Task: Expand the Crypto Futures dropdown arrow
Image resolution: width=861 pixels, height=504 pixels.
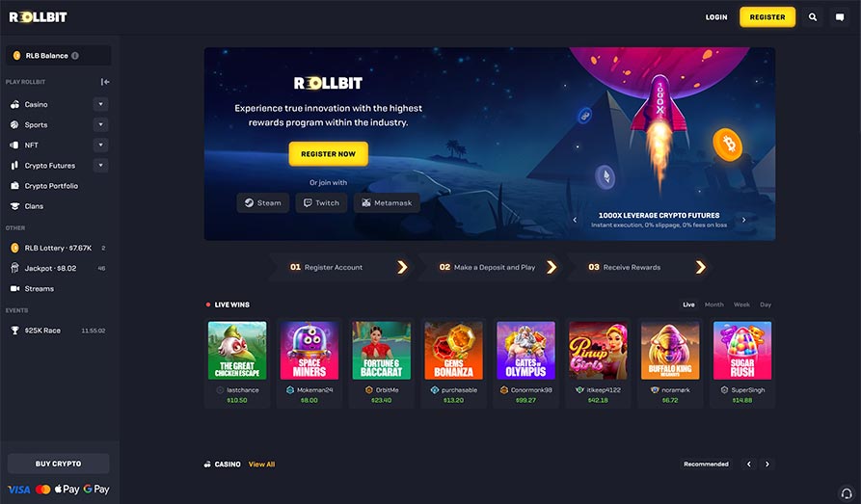Action: click(x=100, y=165)
